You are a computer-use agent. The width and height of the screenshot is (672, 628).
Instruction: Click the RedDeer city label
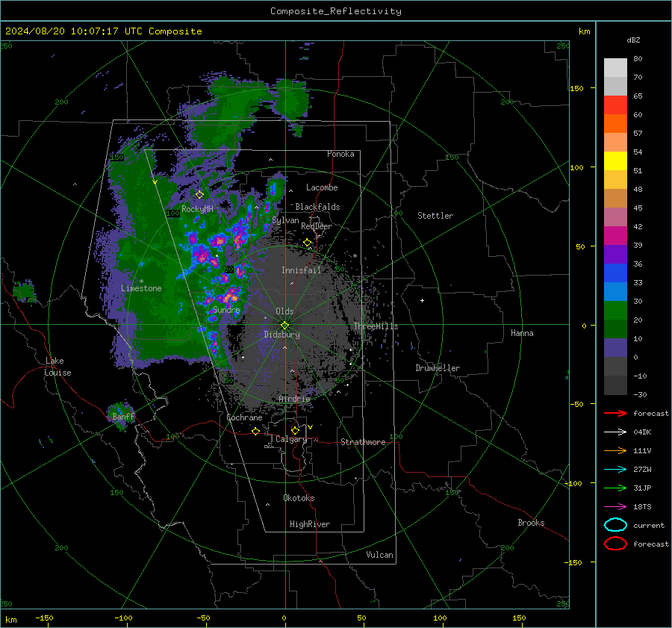click(317, 226)
